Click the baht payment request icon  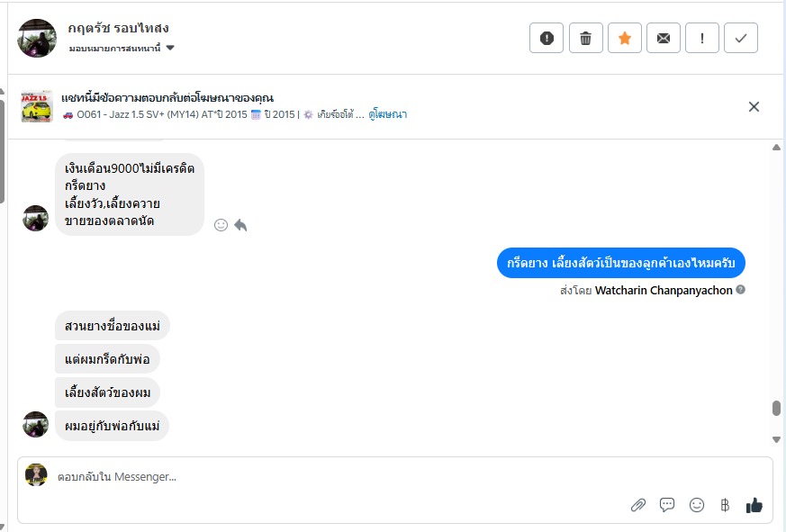pyautogui.click(x=725, y=505)
